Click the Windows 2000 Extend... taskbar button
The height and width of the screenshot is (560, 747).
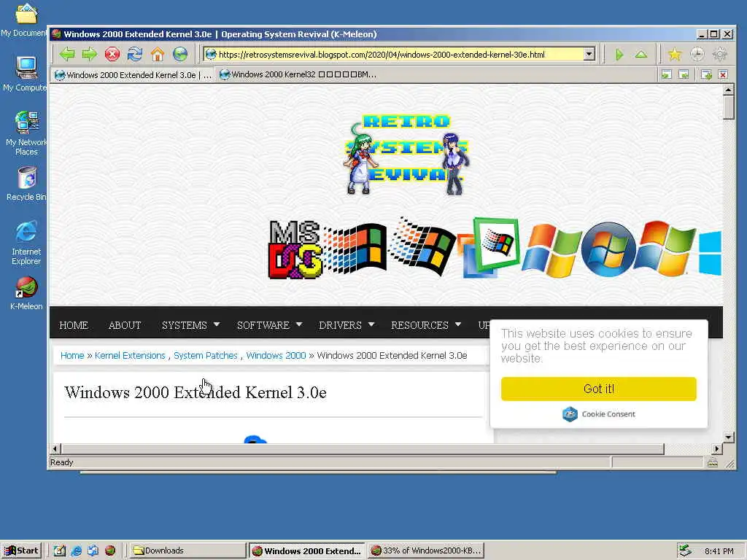[306, 551]
